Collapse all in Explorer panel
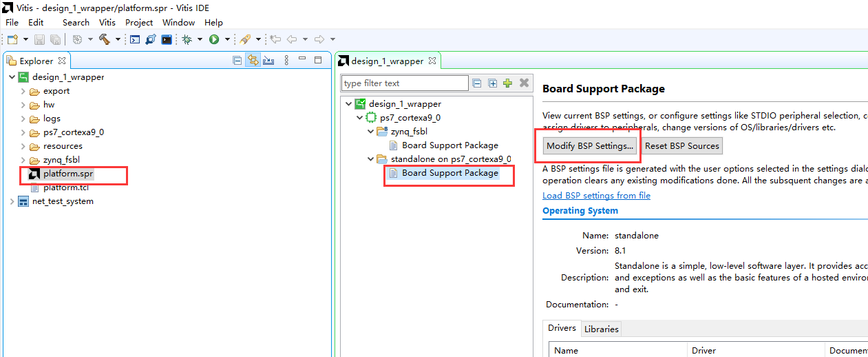This screenshot has width=868, height=357. 237,61
